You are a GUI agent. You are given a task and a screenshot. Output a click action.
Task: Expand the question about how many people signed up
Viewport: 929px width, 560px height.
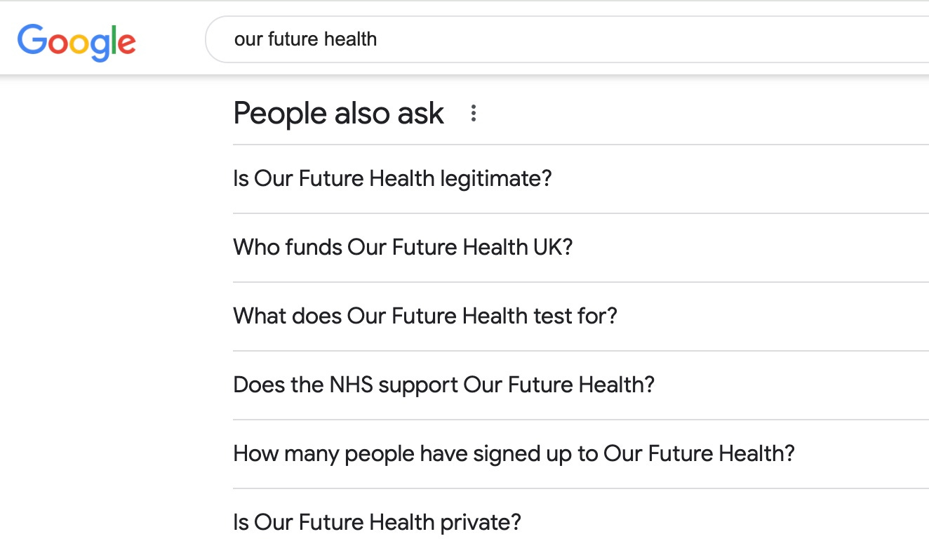[x=581, y=454]
